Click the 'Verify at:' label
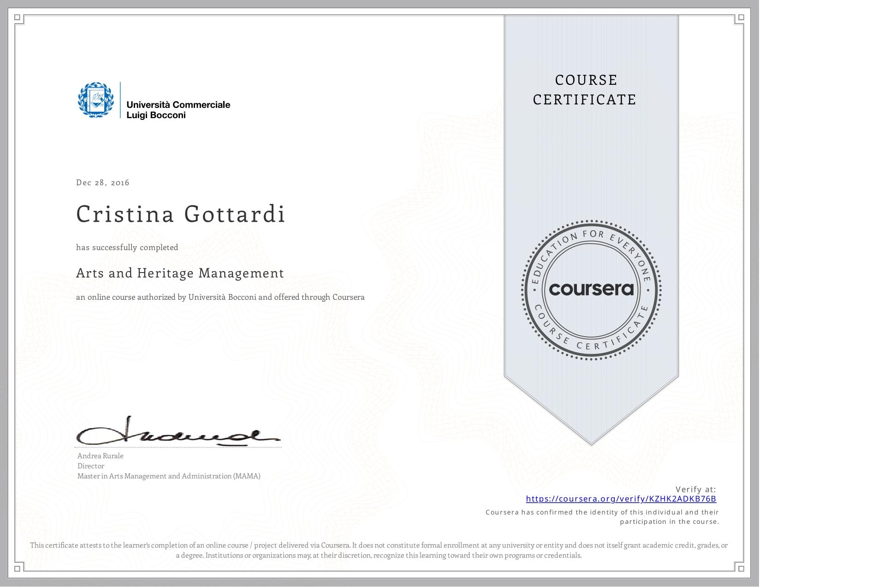The height and width of the screenshot is (588, 878). 696,489
